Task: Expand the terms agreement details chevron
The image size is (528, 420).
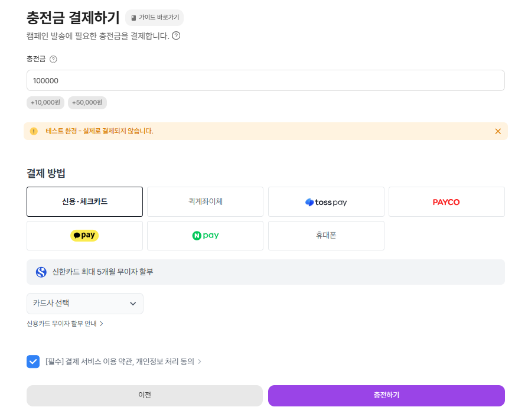Action: click(200, 362)
